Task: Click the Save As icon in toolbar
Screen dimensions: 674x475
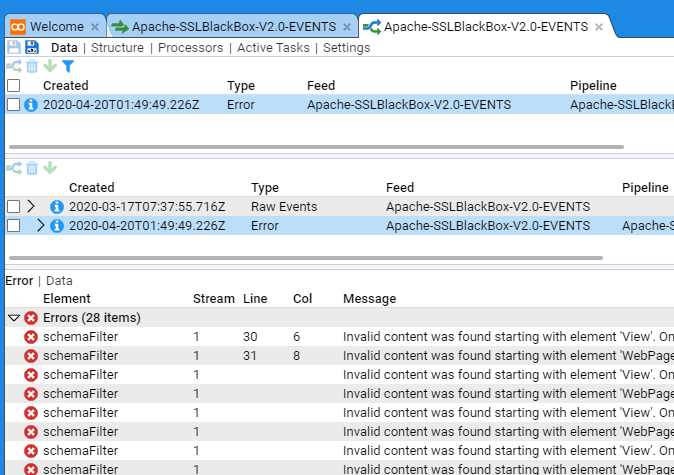Action: tap(31, 47)
